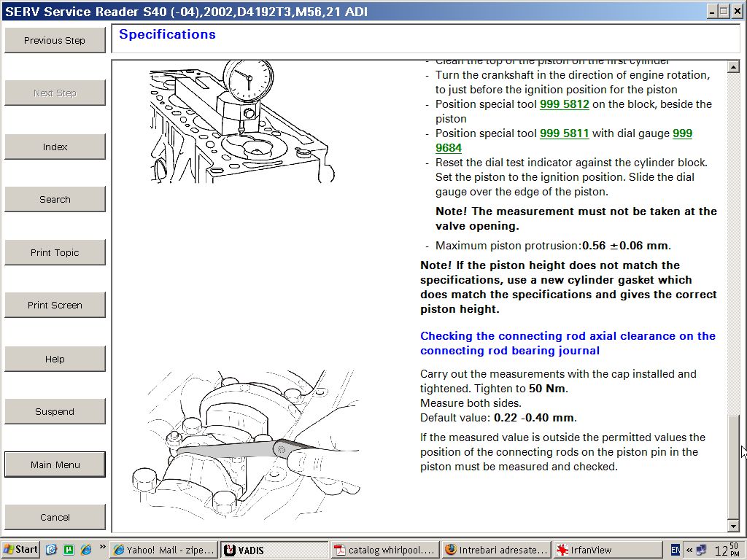Close the SERV Service Reader window
The width and height of the screenshot is (747, 560).
(x=738, y=12)
